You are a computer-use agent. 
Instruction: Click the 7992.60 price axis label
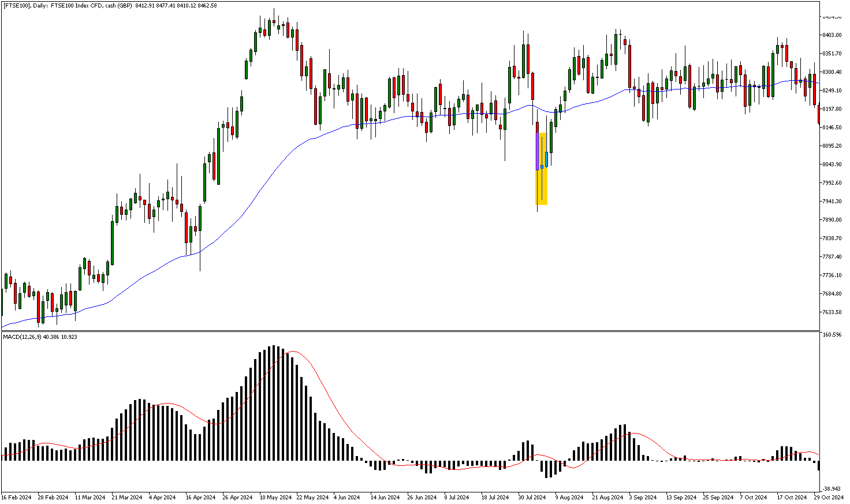(832, 183)
